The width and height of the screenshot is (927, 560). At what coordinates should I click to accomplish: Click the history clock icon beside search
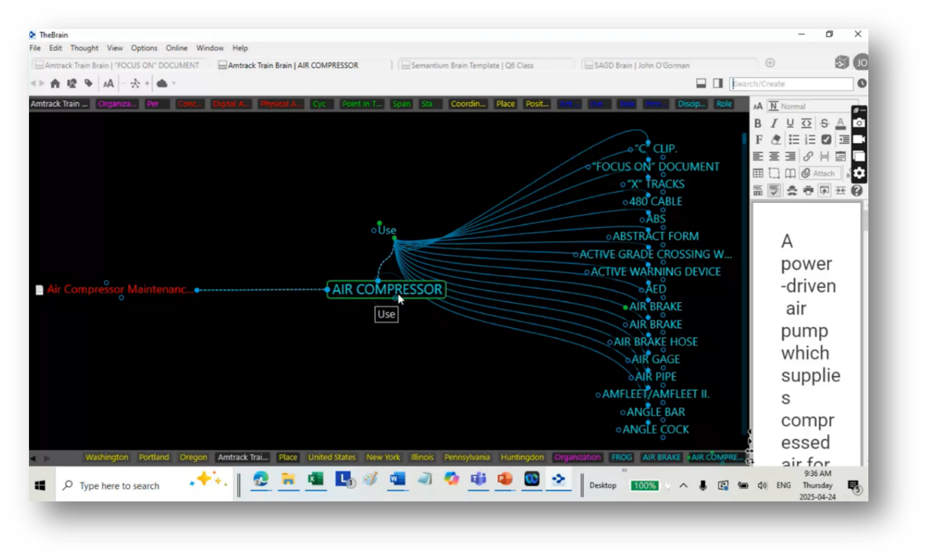pos(862,83)
